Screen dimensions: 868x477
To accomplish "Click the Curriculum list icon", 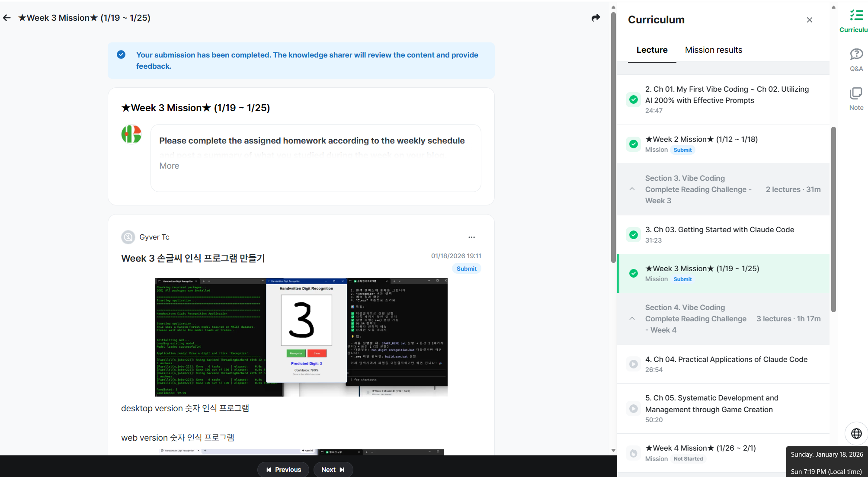I will tap(856, 16).
